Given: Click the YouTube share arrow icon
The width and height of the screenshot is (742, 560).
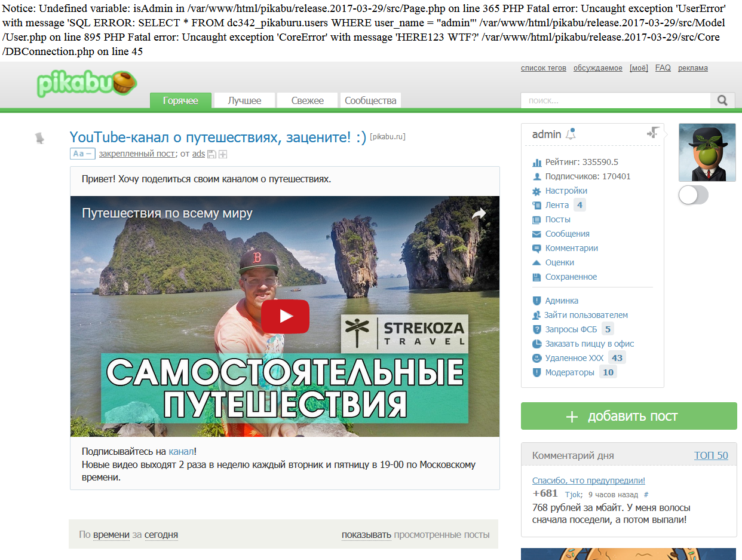Looking at the screenshot, I should pos(479,213).
